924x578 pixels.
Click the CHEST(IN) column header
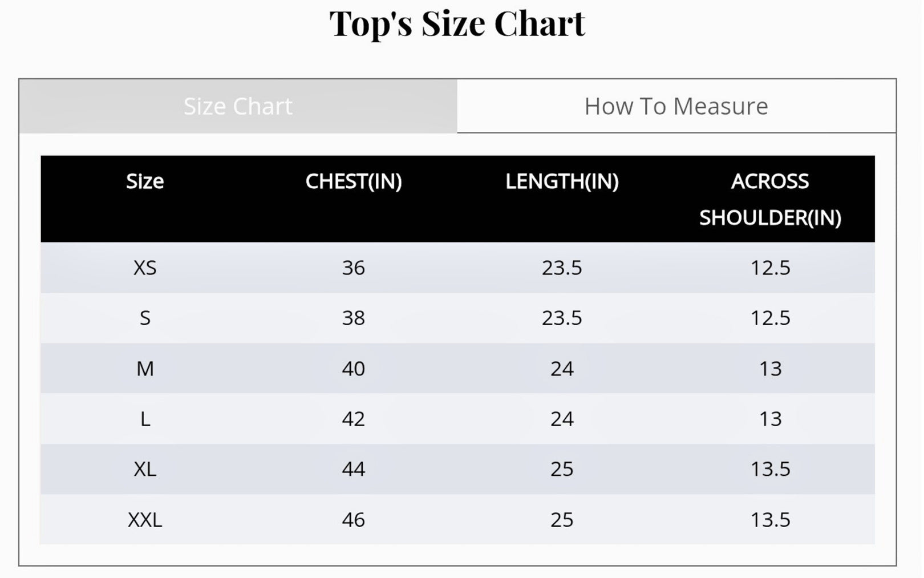[354, 181]
